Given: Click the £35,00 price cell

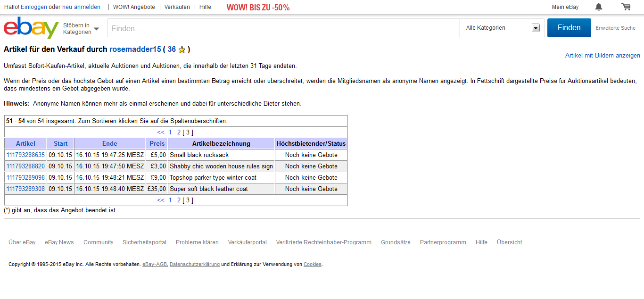Looking at the screenshot, I should [x=157, y=189].
